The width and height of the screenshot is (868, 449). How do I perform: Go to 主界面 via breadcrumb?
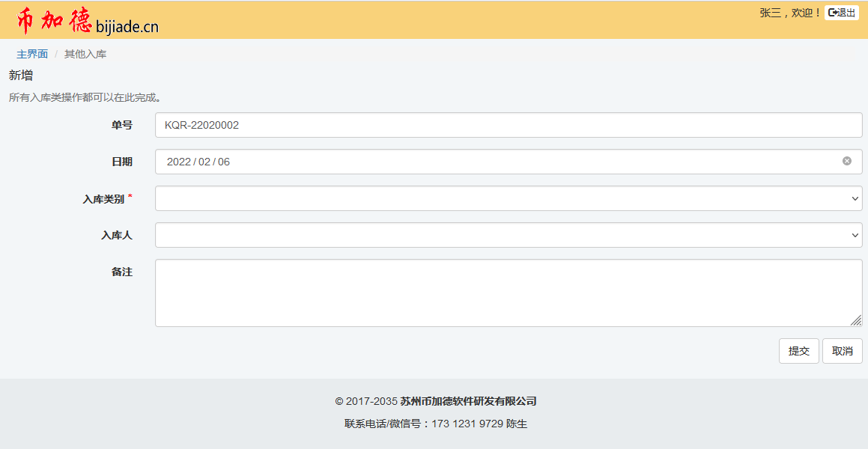coord(32,54)
